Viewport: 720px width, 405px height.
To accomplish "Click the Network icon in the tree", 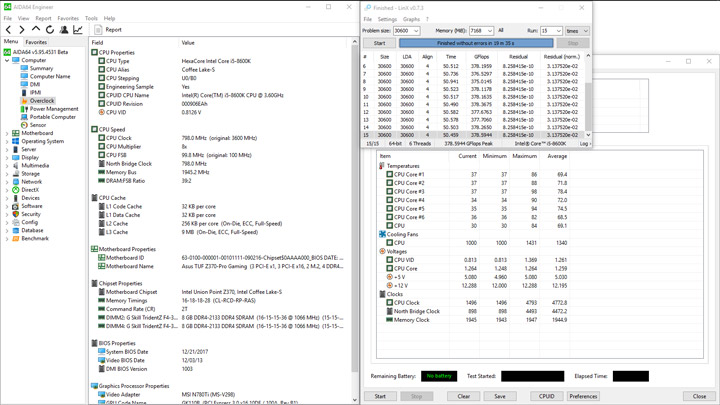I will coord(16,181).
